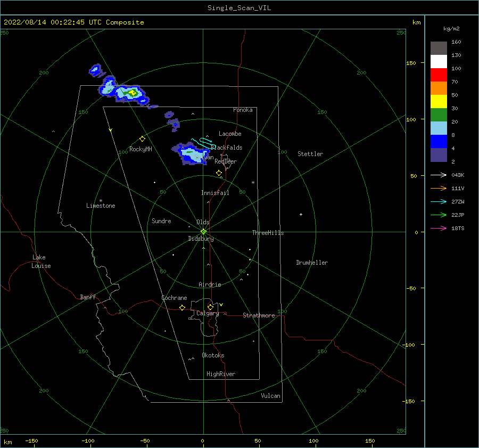Click the purple 4 kg/m2 legend swatch
The height and width of the screenshot is (448, 479).
[x=439, y=154]
